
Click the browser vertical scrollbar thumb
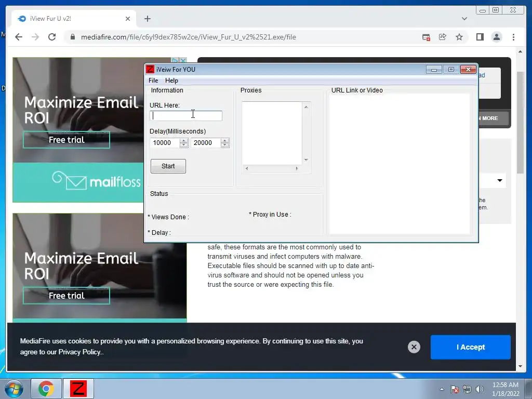(520, 123)
